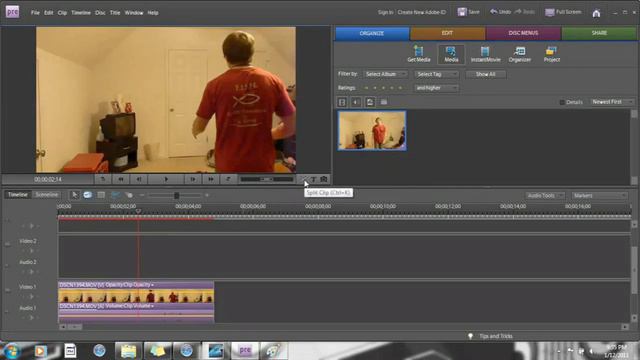Step forward one frame in monitor

(193, 179)
